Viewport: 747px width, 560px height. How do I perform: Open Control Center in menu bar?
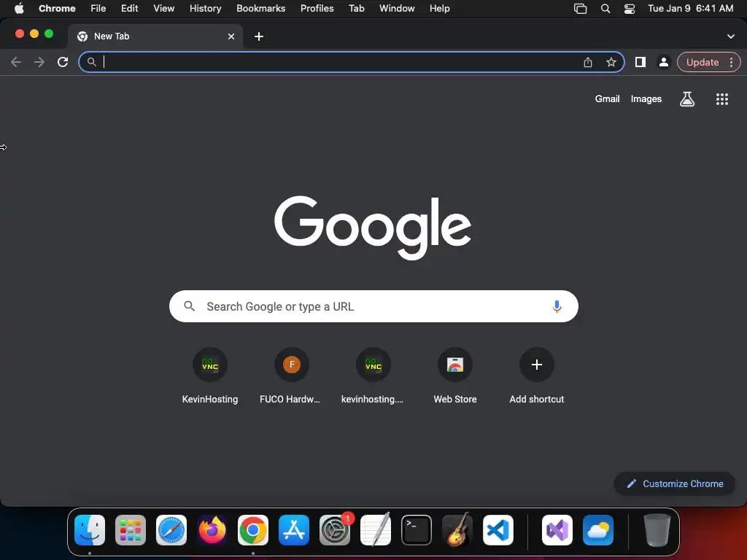tap(630, 9)
